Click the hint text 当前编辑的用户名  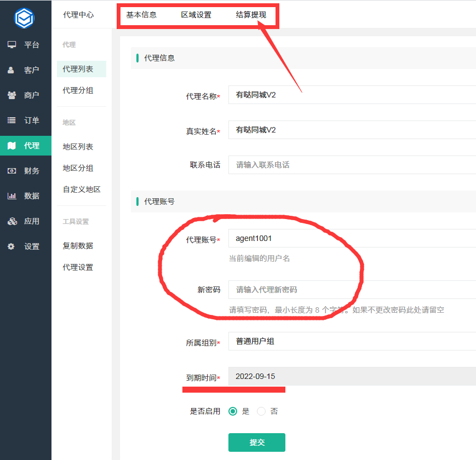[260, 258]
